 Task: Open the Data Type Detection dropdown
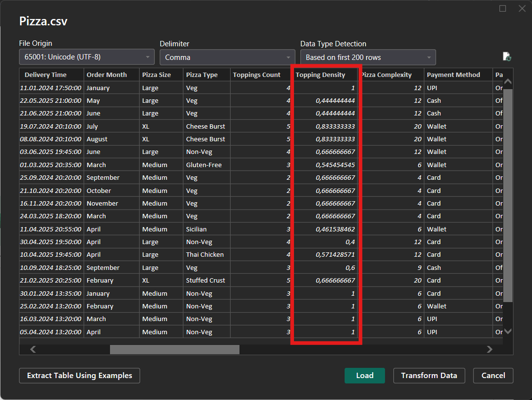coord(368,57)
